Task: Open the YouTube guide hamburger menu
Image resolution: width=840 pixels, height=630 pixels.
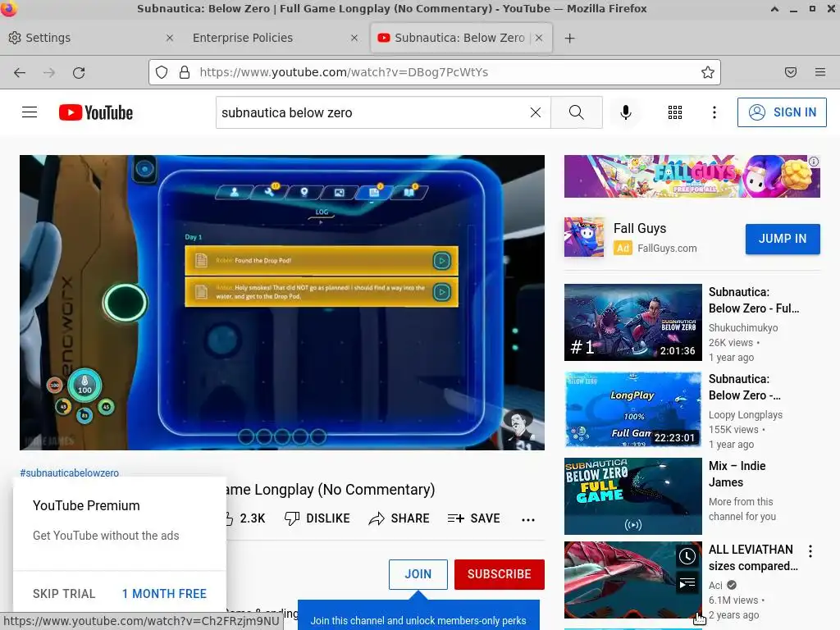Action: click(30, 112)
